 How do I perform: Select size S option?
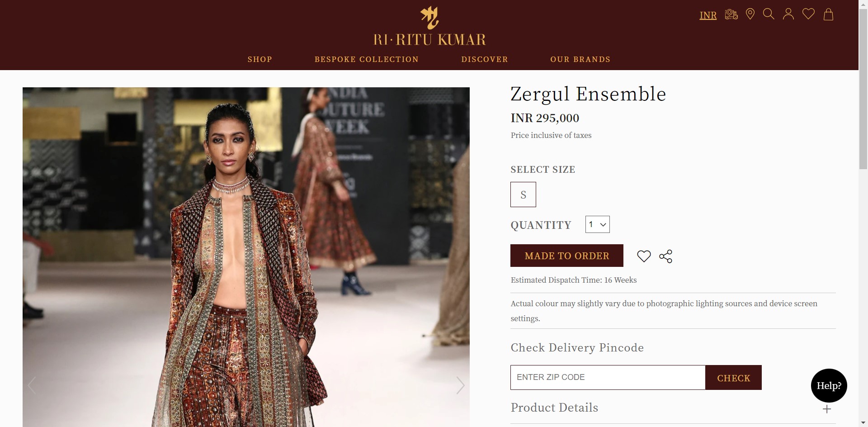(523, 195)
